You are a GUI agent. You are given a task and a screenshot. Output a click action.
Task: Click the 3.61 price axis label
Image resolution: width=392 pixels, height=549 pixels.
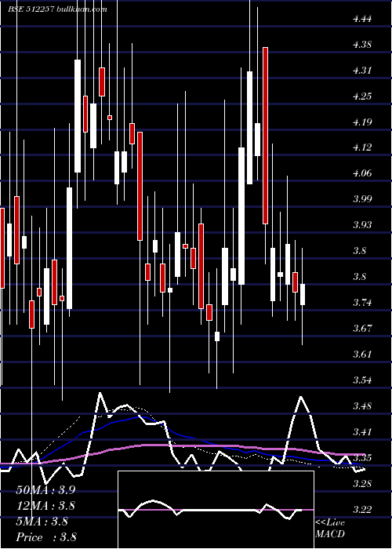[362, 354]
